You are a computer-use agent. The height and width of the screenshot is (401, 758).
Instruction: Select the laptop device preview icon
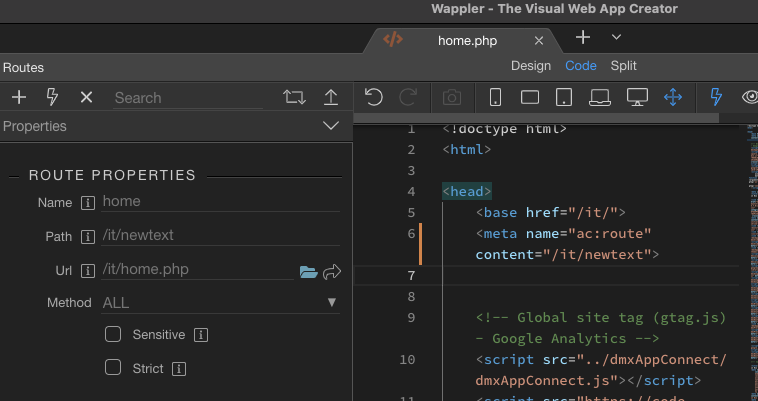pos(599,98)
